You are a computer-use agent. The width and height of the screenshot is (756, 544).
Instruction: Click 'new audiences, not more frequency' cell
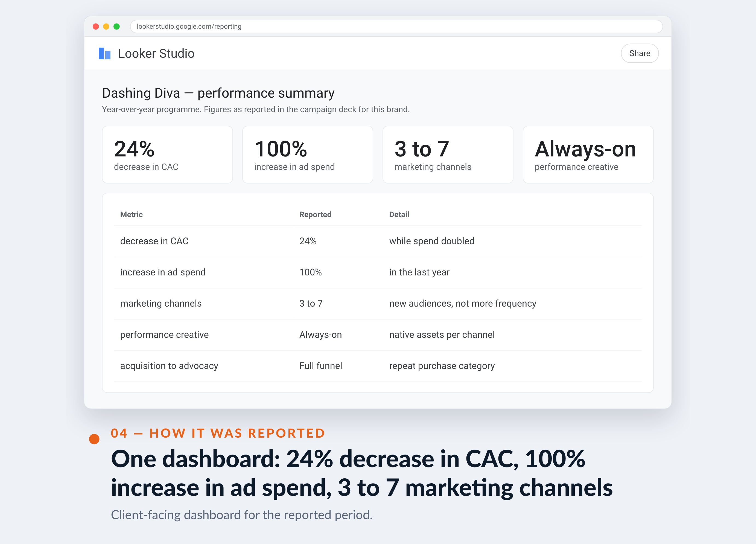463,303
